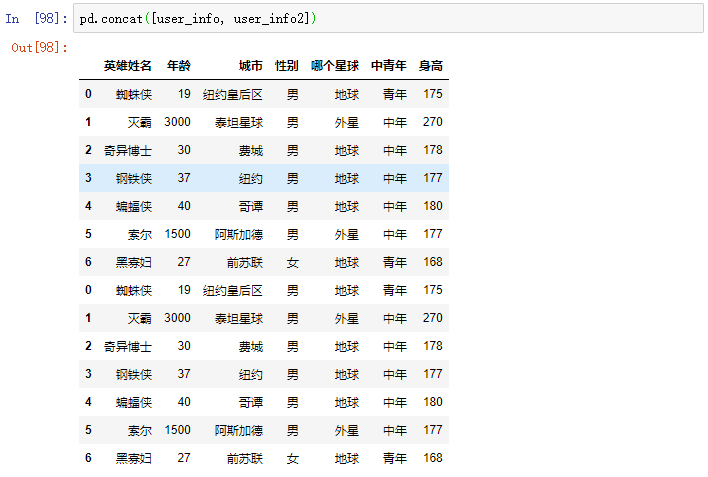Select the second occurrence of 索尔
Viewport: 708px width, 477px height.
point(140,430)
